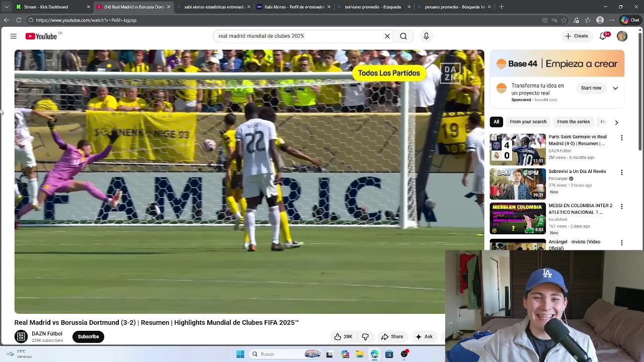The width and height of the screenshot is (644, 362).
Task: Like the video with thumbs up
Action: click(343, 337)
